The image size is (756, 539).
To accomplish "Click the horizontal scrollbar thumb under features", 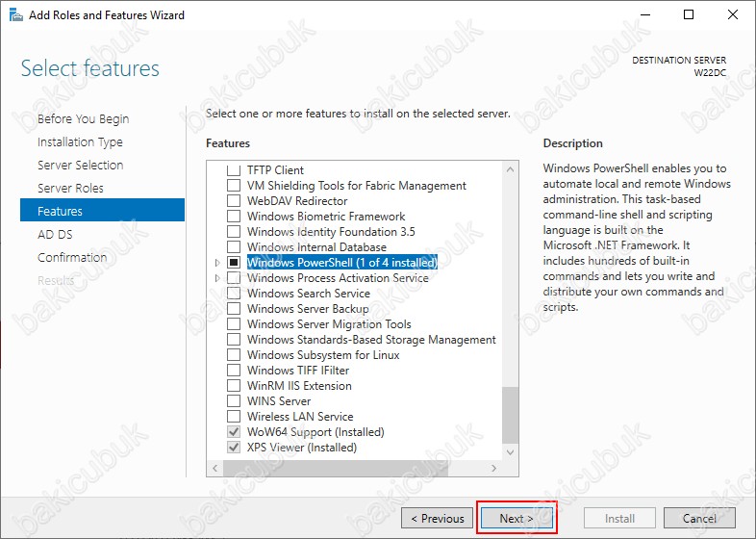I will click(336, 468).
